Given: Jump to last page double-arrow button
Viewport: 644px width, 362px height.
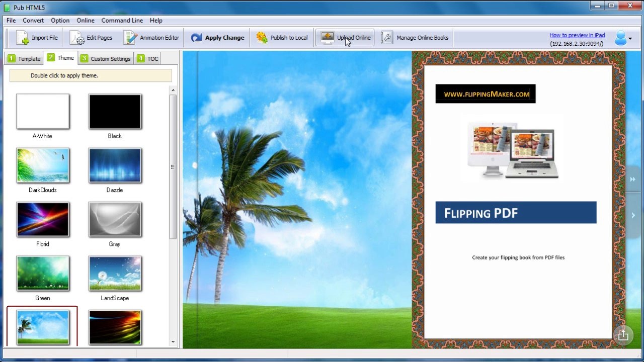Looking at the screenshot, I should click(633, 179).
